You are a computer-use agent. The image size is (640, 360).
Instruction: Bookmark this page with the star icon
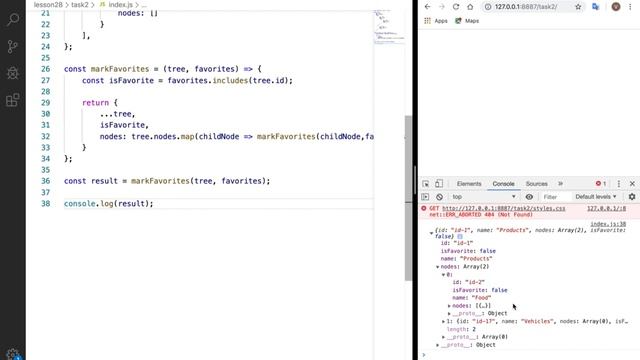[578, 7]
